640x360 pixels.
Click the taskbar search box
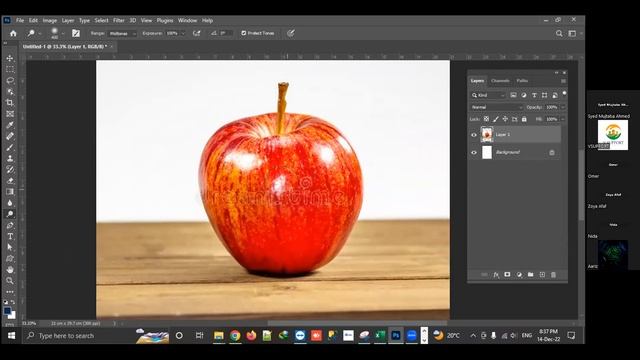coord(79,336)
